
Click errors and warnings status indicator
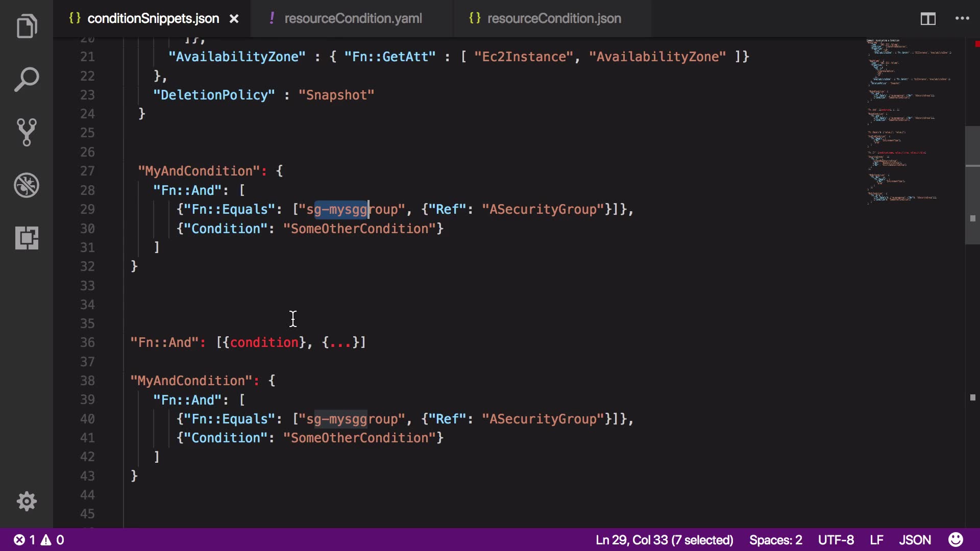pos(39,540)
